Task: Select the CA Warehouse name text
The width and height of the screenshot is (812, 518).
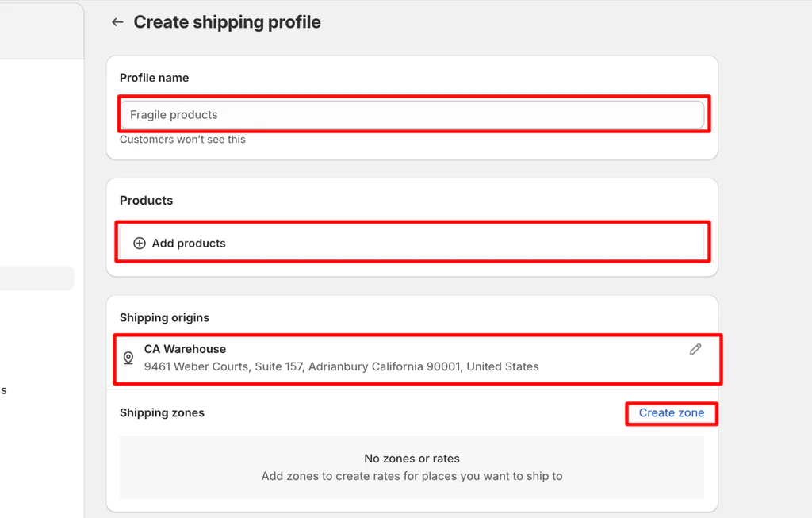Action: pos(185,349)
